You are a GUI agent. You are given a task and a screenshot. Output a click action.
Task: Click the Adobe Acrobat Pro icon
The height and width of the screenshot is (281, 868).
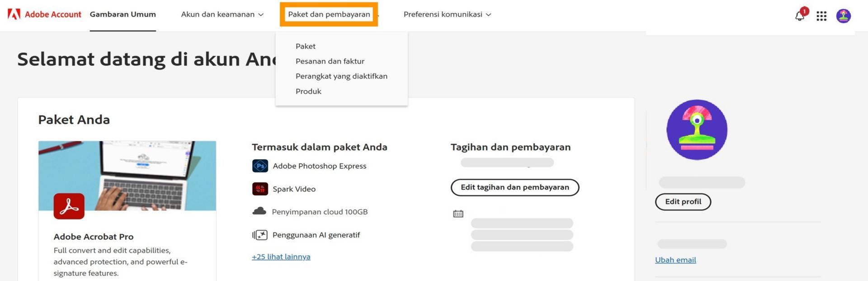point(69,206)
